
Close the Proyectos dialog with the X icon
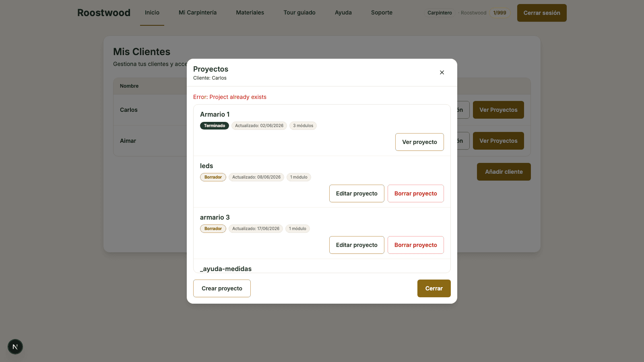pos(442,72)
